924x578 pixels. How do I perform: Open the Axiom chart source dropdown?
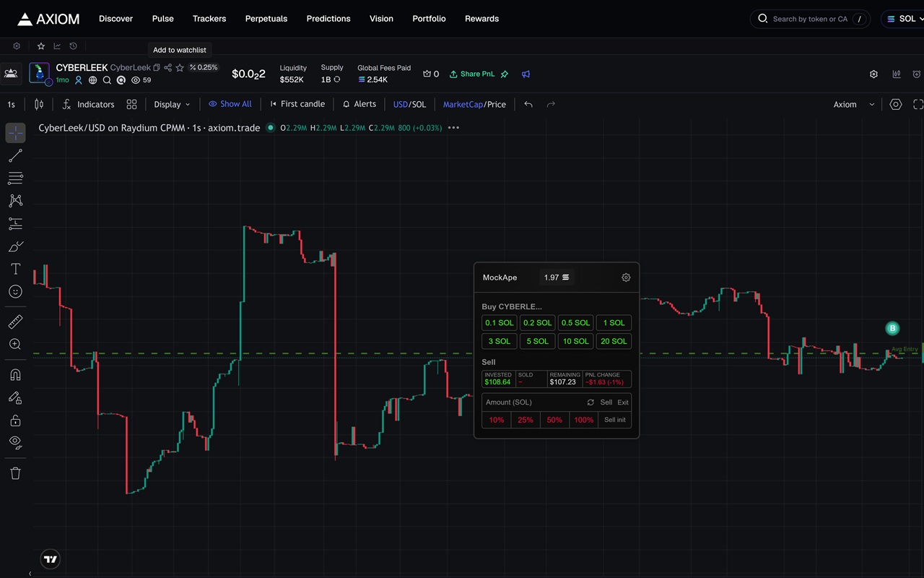pyautogui.click(x=854, y=104)
